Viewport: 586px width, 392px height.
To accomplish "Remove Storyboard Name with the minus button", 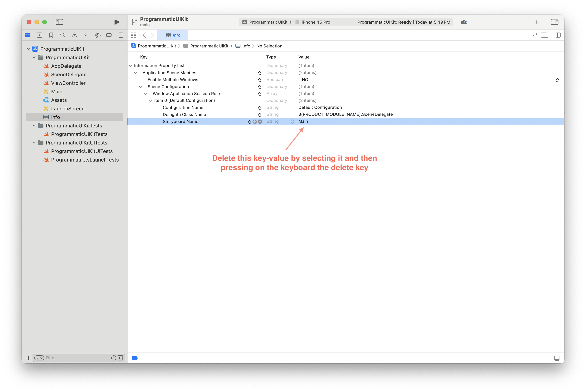I will pyautogui.click(x=260, y=122).
